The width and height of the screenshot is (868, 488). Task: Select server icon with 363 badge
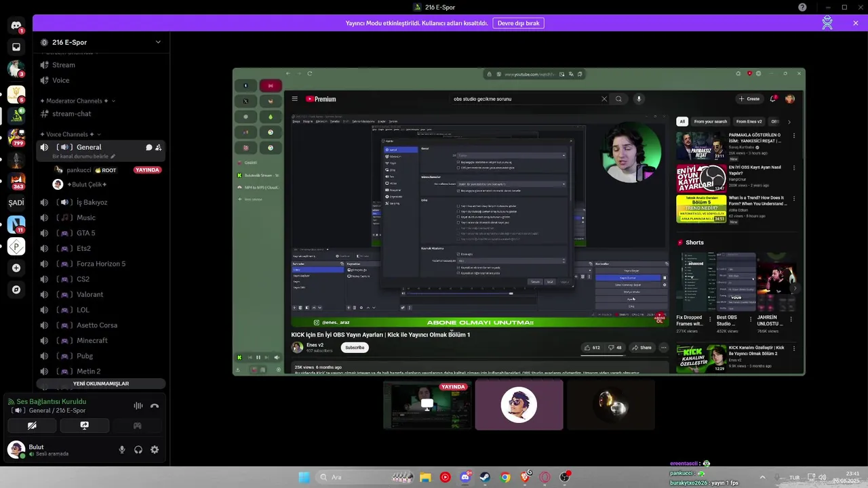16,181
